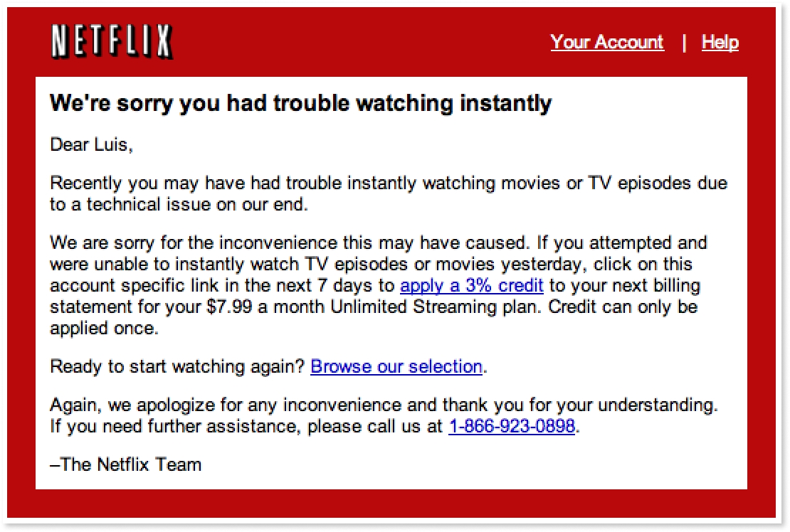Click the 1-866-923-0898 phone number link

pyautogui.click(x=511, y=427)
